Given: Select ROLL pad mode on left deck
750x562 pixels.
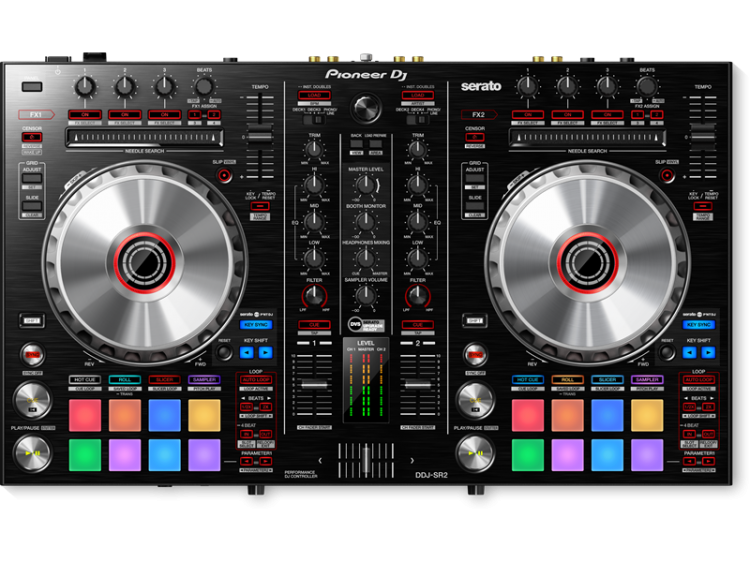Looking at the screenshot, I should (x=124, y=380).
